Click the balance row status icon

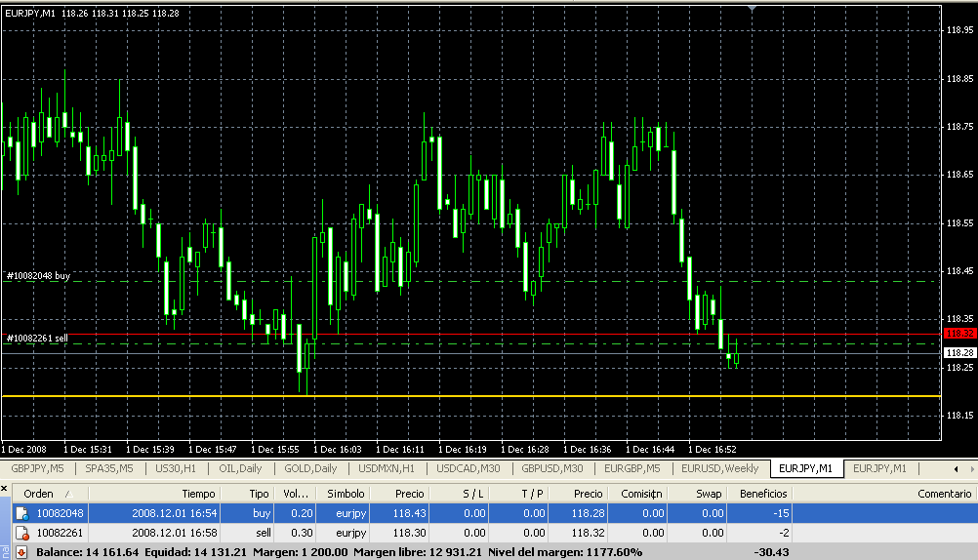[x=21, y=552]
